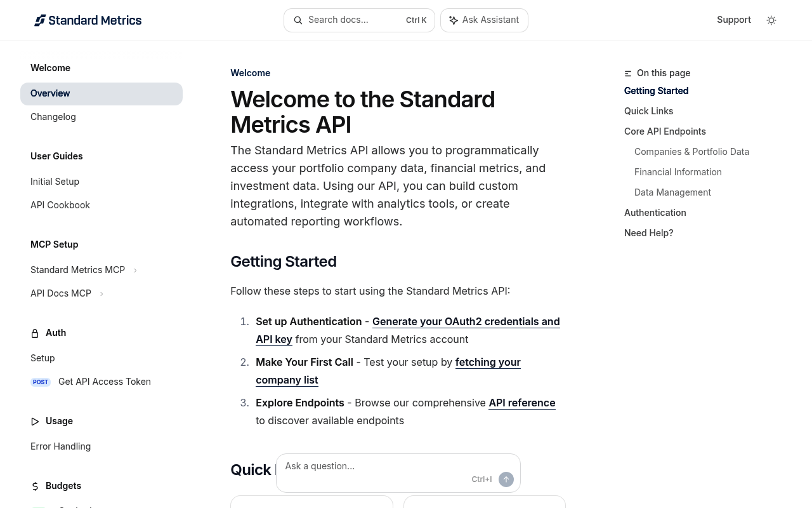Screen dimensions: 812x508
Task: Jump to Data Management section
Action: click(672, 192)
